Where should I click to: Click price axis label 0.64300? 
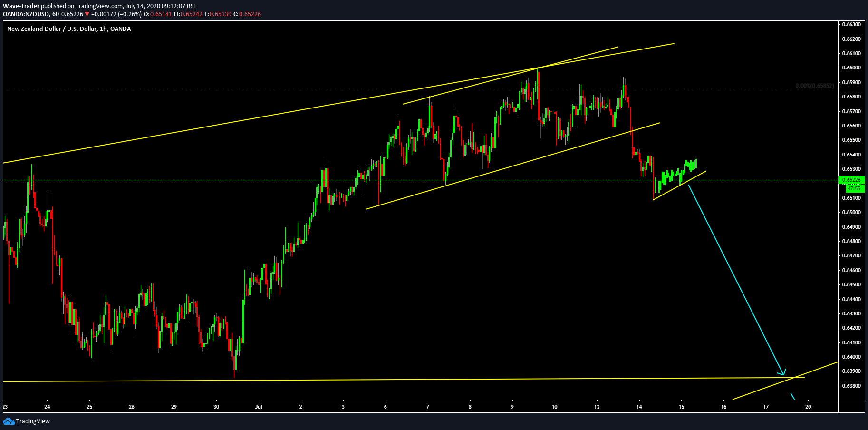(x=851, y=313)
